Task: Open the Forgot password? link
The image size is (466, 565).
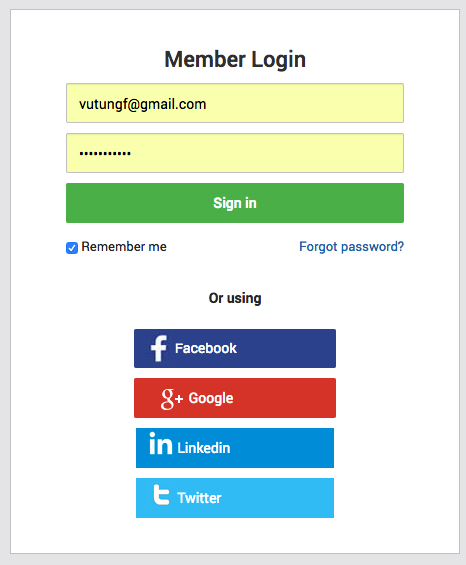Action: coord(351,247)
